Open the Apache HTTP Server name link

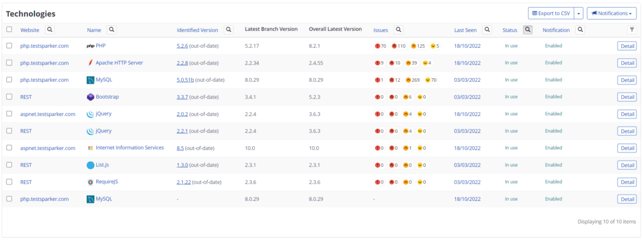coord(119,63)
